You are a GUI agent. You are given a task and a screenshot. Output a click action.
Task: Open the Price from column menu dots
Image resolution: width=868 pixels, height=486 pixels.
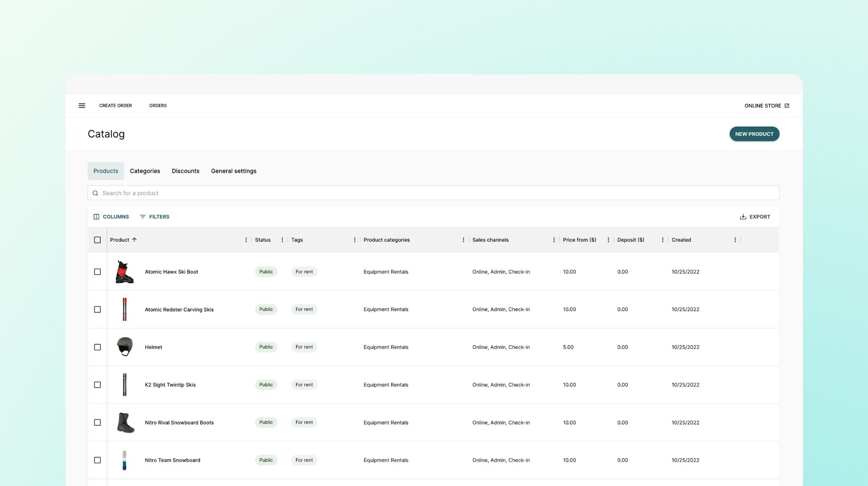click(x=608, y=240)
